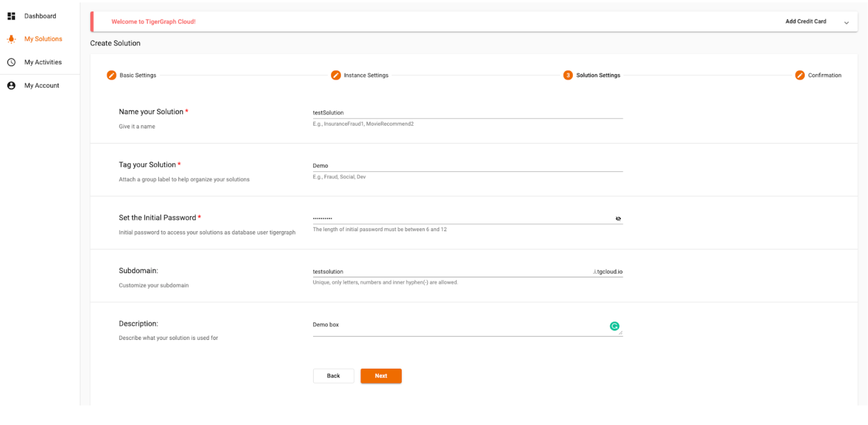Open My Activities in sidebar

point(43,62)
